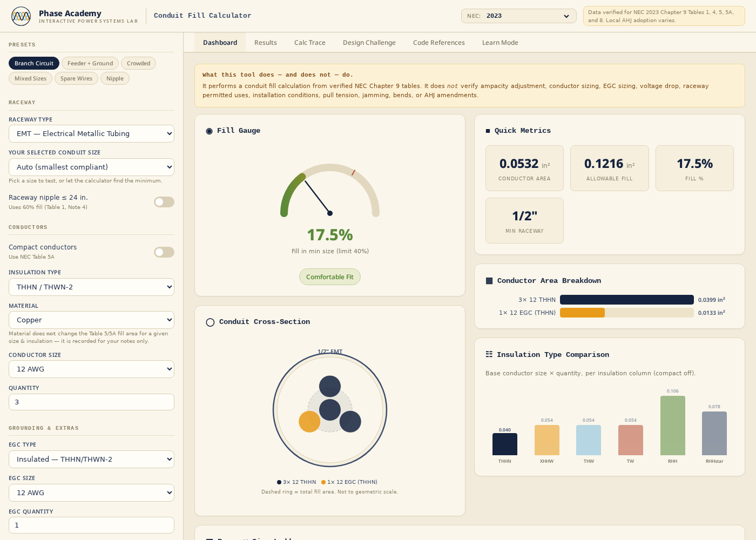Click the Conduit Cross-Section circle icon
Viewport: 756px width, 540px height.
click(210, 322)
